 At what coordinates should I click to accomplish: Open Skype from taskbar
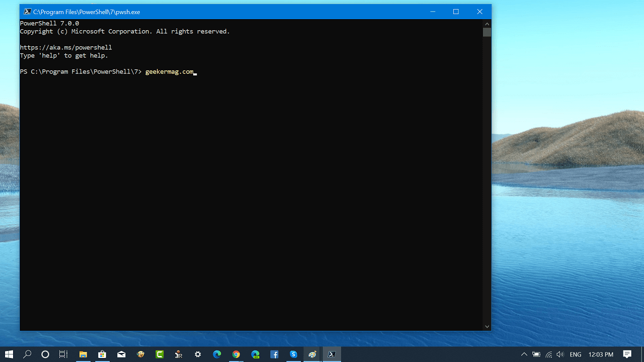[293, 354]
